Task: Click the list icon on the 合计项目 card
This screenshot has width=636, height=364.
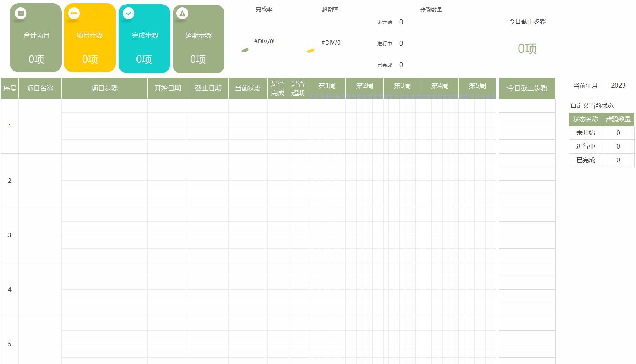Action: point(21,13)
